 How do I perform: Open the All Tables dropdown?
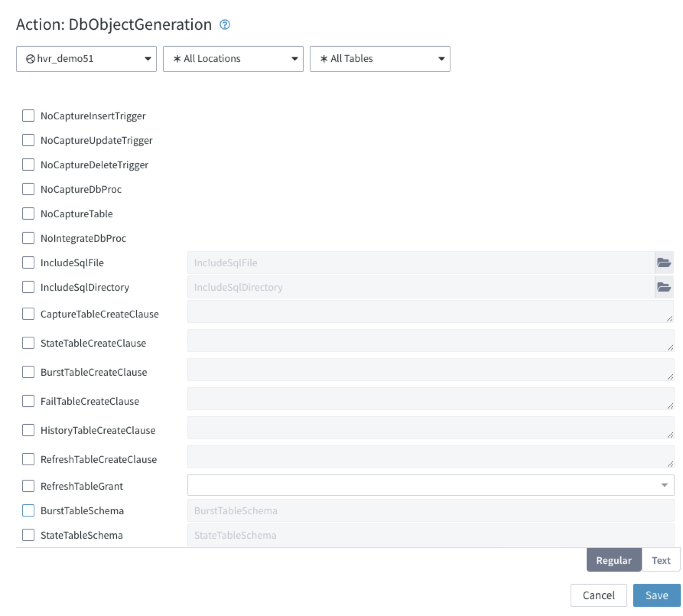[x=380, y=59]
